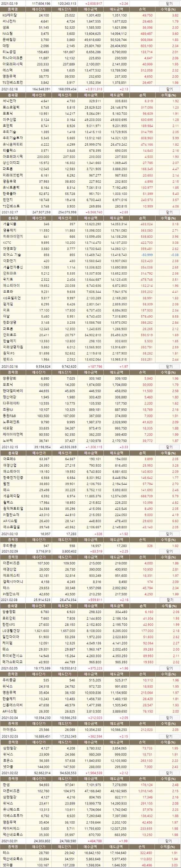The height and width of the screenshot is (868, 181).
Task: Click 닫기 button for 2021.02.18
Action: coord(169,89)
